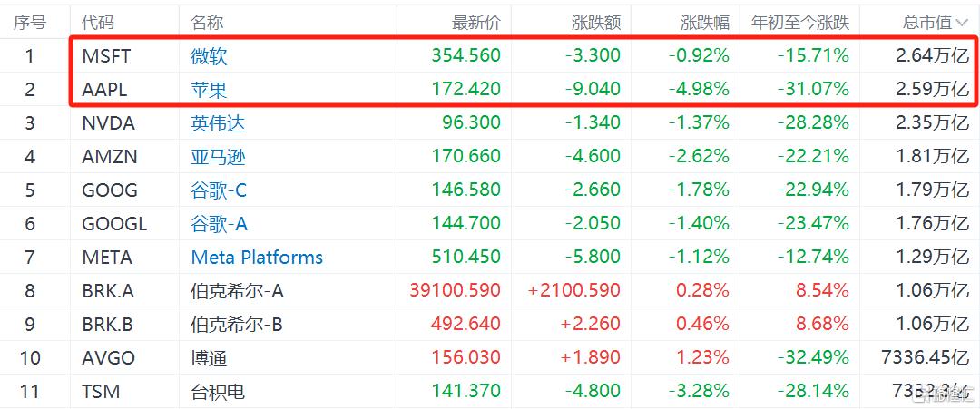Click the 代码 column header
Screen dimensions: 980x409
[x=98, y=22]
